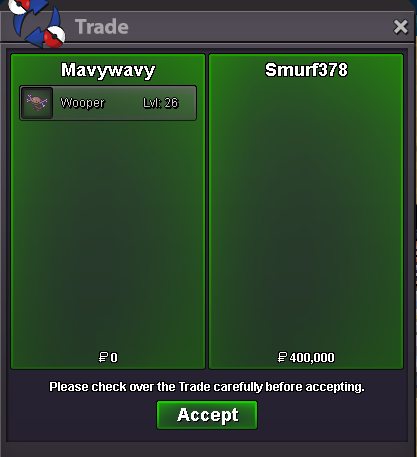Click the Mavywavy player name header

[x=108, y=70]
